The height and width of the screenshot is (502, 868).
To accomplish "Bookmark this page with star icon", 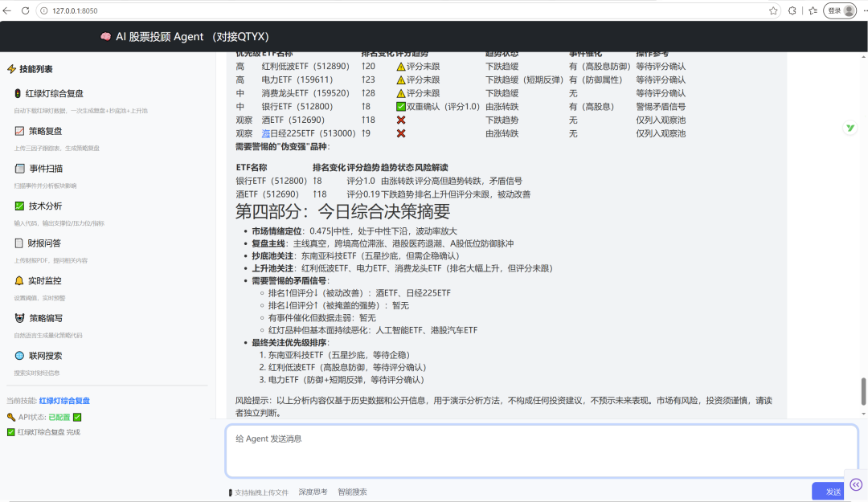I will [x=773, y=10].
